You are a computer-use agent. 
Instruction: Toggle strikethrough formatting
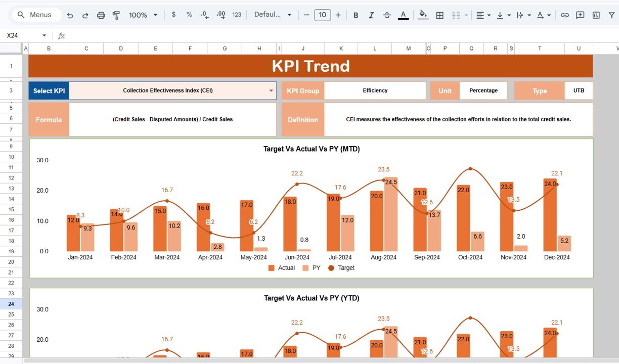387,15
